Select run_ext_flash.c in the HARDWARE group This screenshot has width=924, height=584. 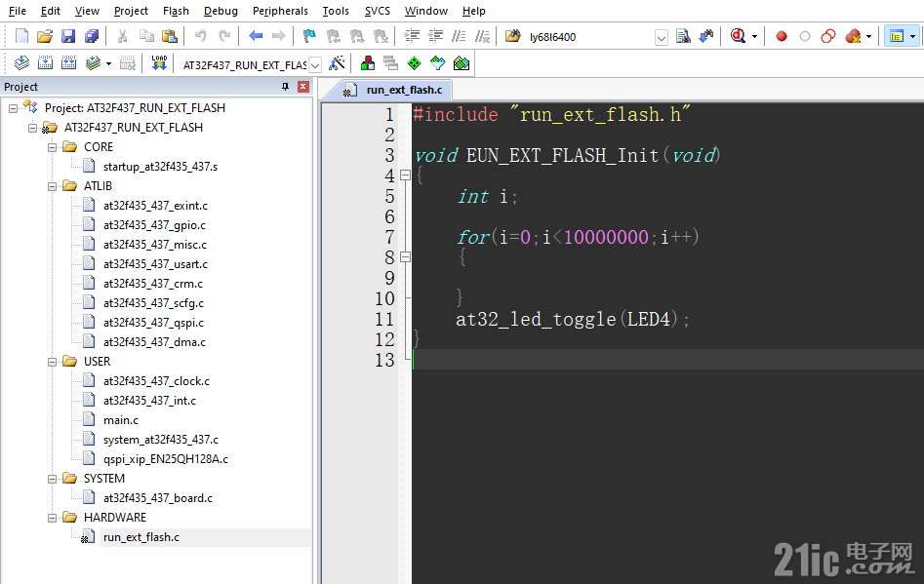click(141, 537)
